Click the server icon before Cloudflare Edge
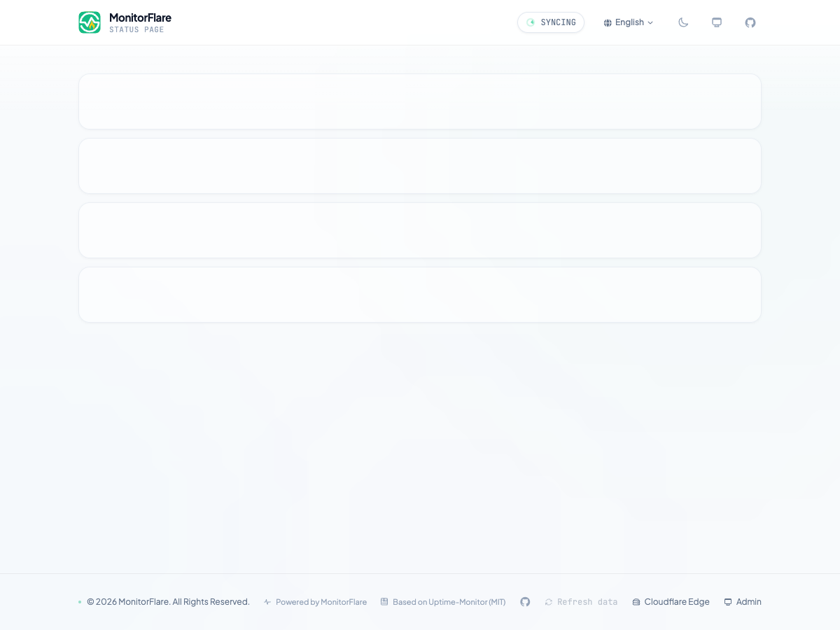The width and height of the screenshot is (840, 630). pyautogui.click(x=636, y=602)
